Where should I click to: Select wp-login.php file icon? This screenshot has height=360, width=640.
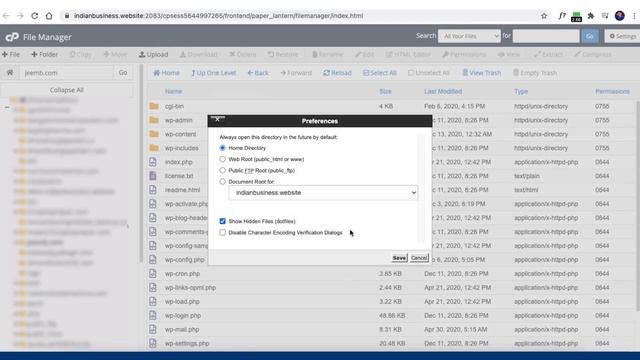(x=153, y=316)
